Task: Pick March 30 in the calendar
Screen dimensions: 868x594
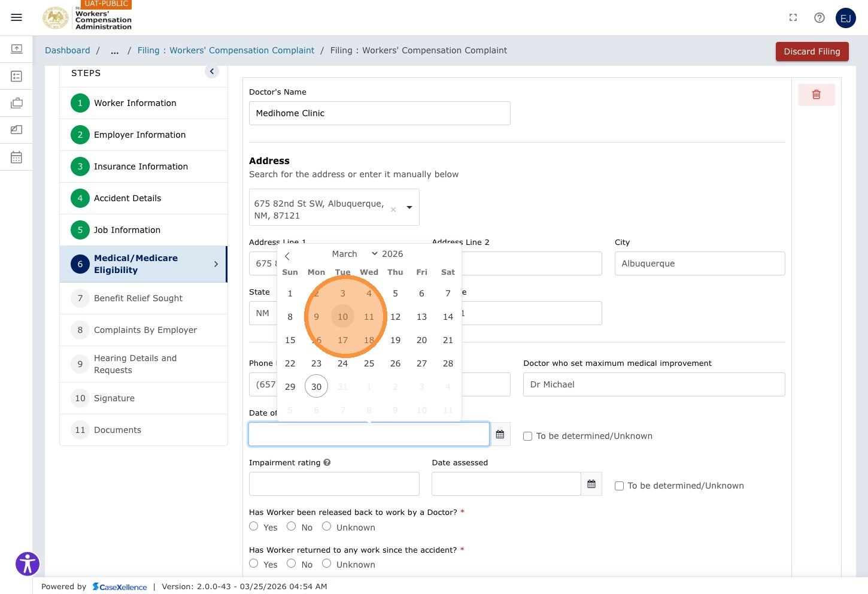Action: [x=316, y=387]
